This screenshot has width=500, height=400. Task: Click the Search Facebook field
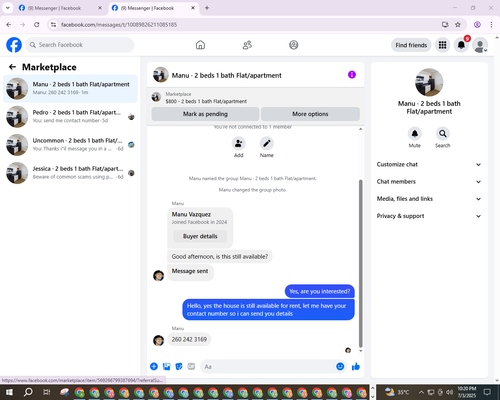(x=80, y=45)
